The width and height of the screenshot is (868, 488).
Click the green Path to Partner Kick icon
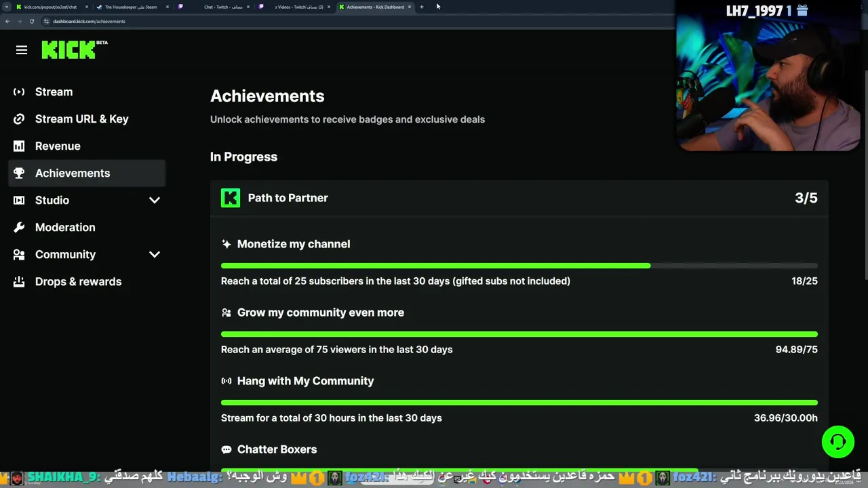click(231, 198)
